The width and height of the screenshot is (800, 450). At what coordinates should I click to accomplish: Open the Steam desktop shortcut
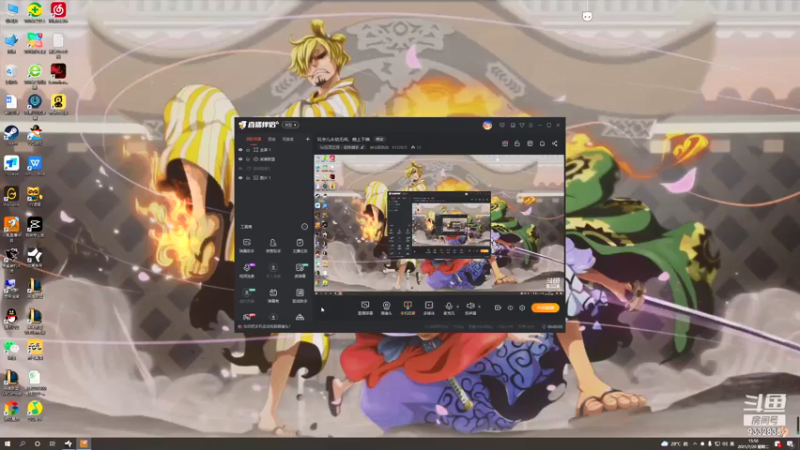point(11,135)
